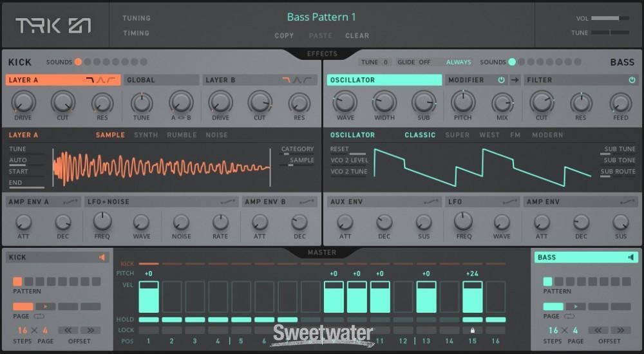Select the FM oscillator tab
The image size is (644, 354).
click(x=515, y=135)
